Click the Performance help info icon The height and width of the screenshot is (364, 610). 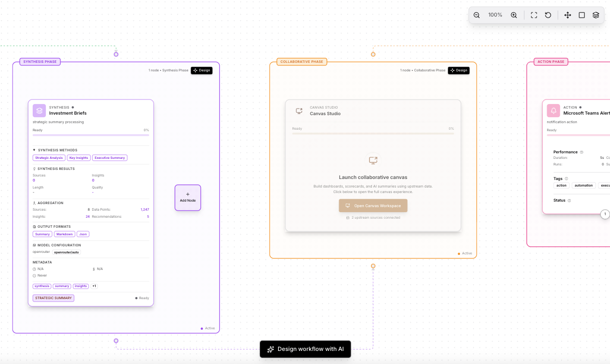coord(582,152)
